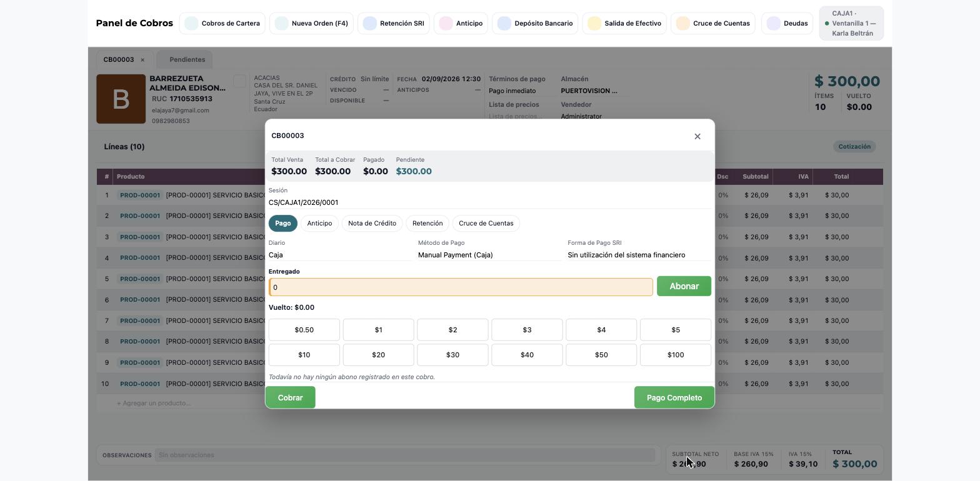Switch to Retención payment type
The height and width of the screenshot is (481, 980).
coord(427,223)
